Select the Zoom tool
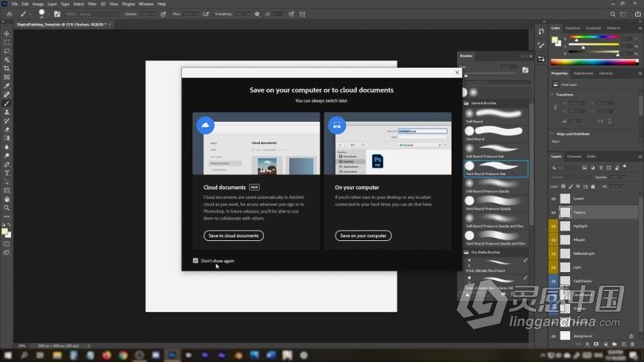This screenshot has width=644, height=362. pos(6,208)
